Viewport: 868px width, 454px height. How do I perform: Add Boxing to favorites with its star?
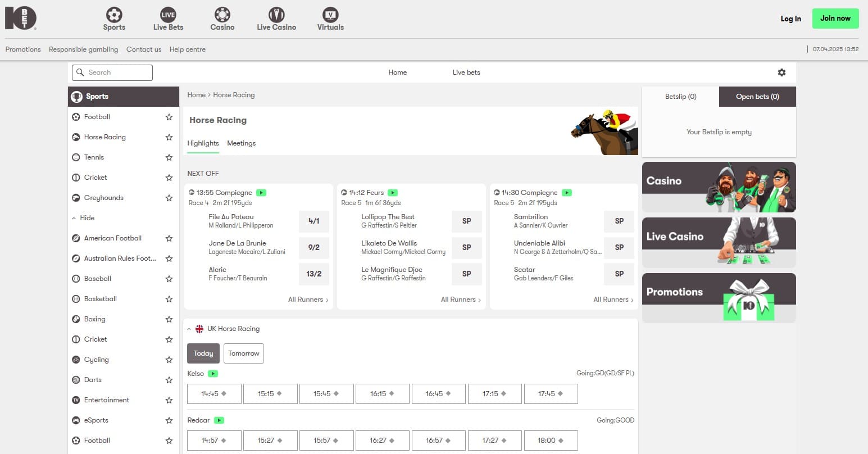(169, 319)
